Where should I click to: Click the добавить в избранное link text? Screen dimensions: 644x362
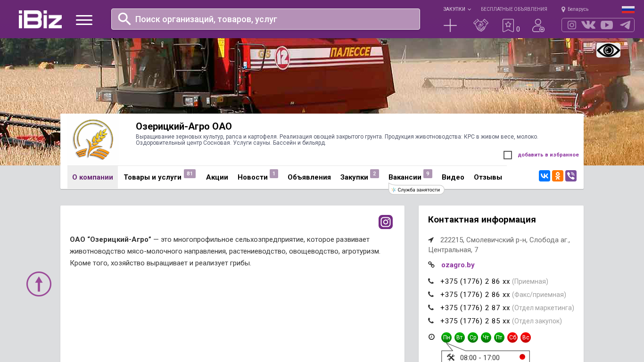tap(548, 155)
